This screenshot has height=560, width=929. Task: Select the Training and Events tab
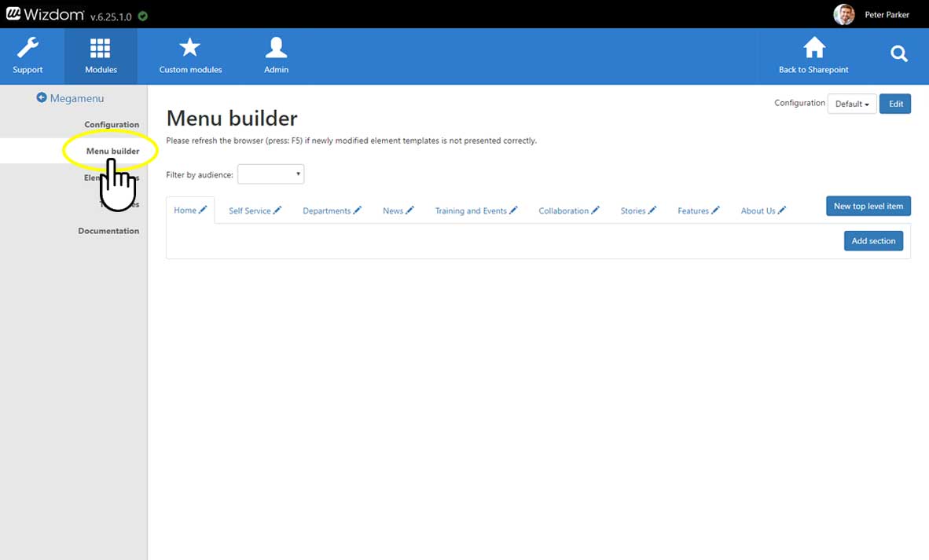[470, 210]
